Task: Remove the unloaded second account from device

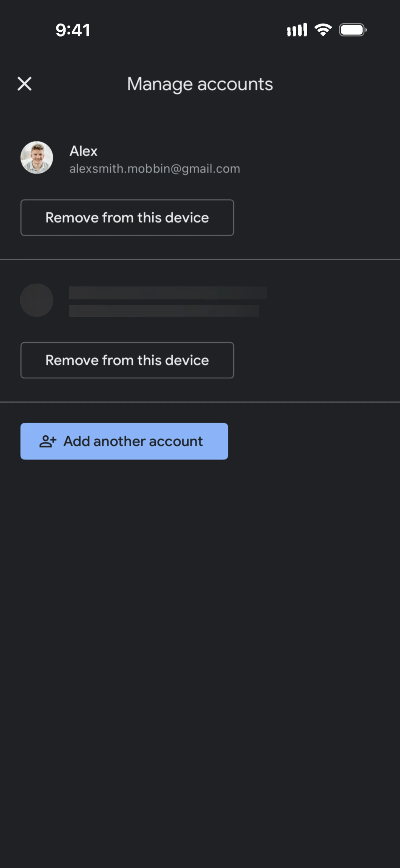Action: pos(127,360)
